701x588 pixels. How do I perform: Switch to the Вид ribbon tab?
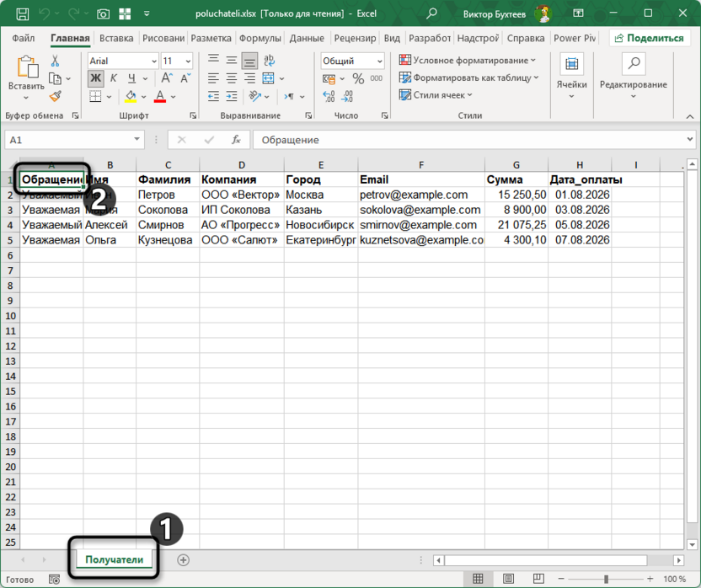(x=392, y=39)
